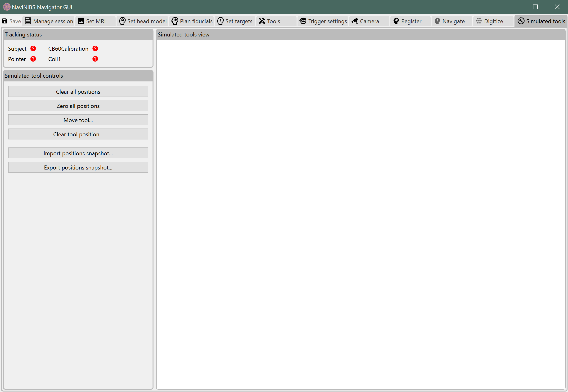Click the Pointer red status indicator
The width and height of the screenshot is (568, 392).
tap(33, 59)
